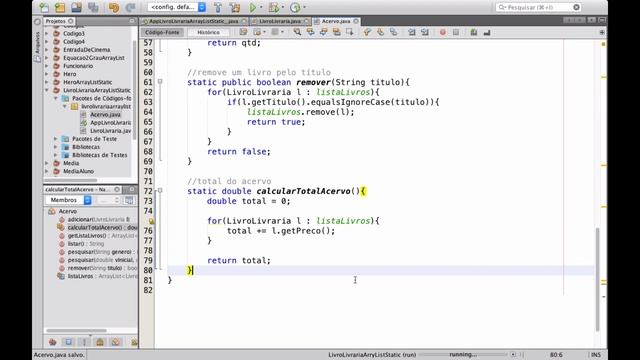Click the Find Next Occurrence editor icon
Screen dimensions: 640x360
(x=323, y=32)
